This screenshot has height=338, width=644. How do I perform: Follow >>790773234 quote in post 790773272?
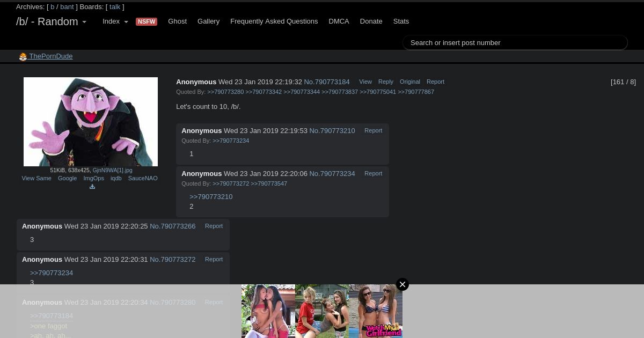click(52, 273)
